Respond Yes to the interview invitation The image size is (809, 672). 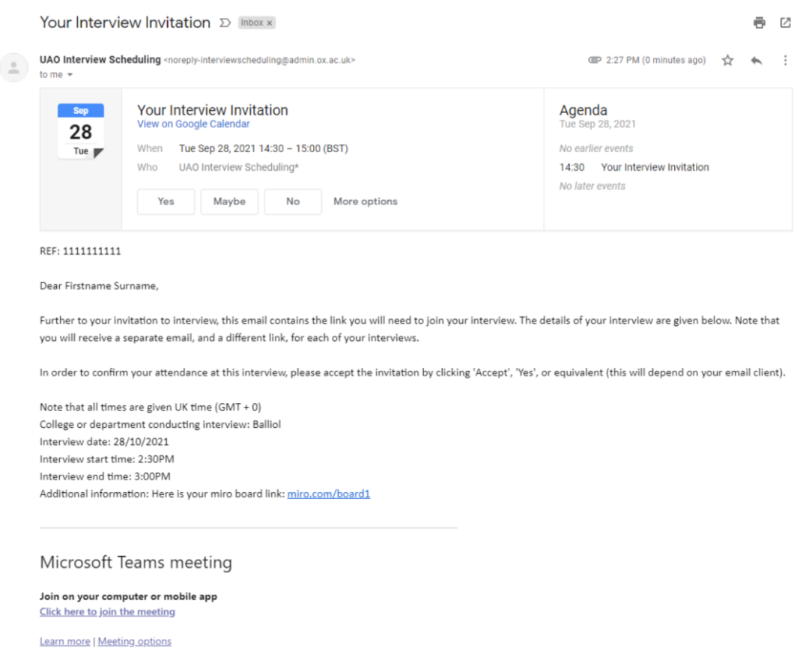click(166, 202)
